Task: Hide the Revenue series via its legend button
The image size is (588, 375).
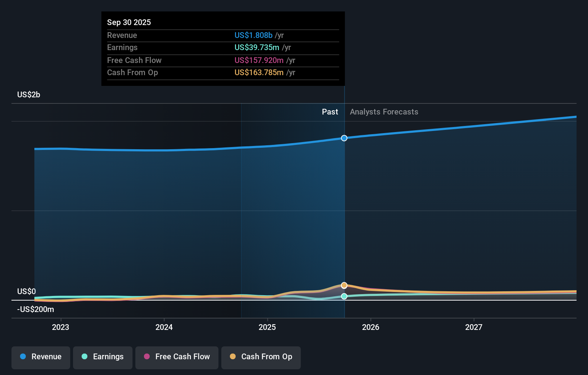Action: point(40,357)
